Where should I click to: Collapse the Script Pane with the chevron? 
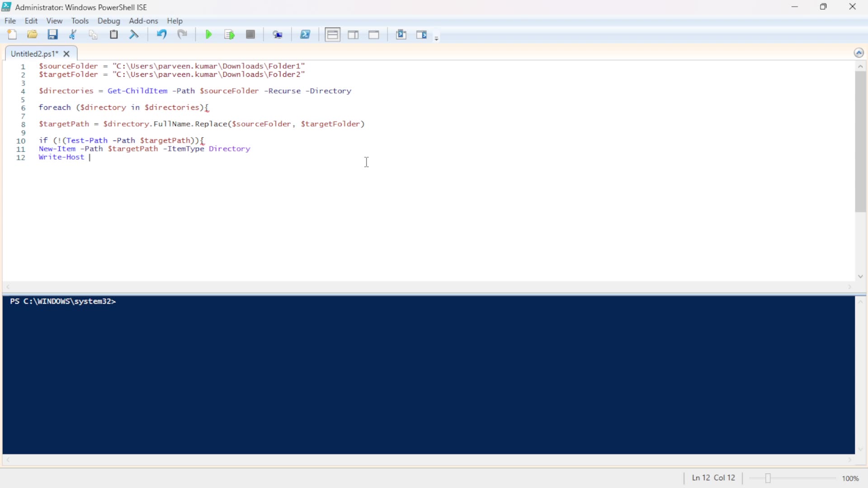coord(859,52)
